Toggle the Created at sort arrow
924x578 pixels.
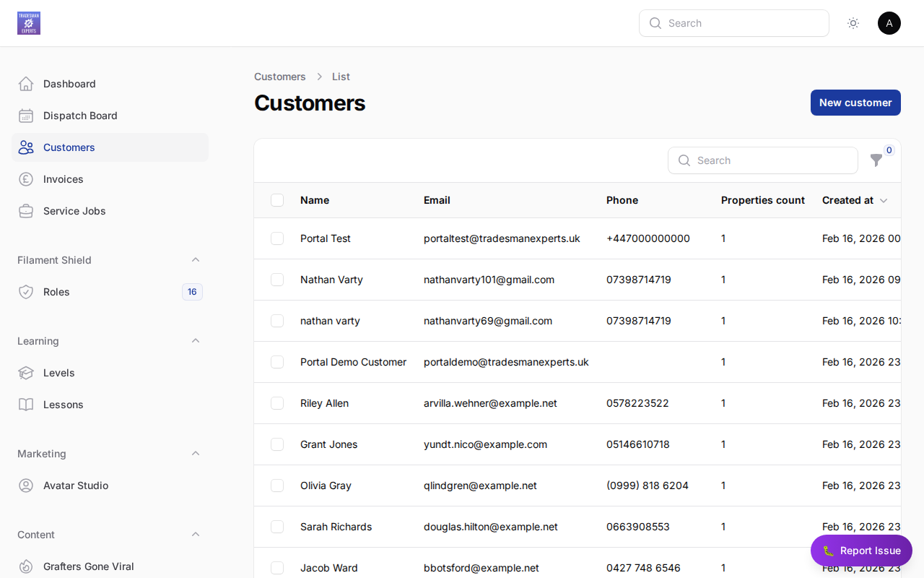(x=884, y=200)
